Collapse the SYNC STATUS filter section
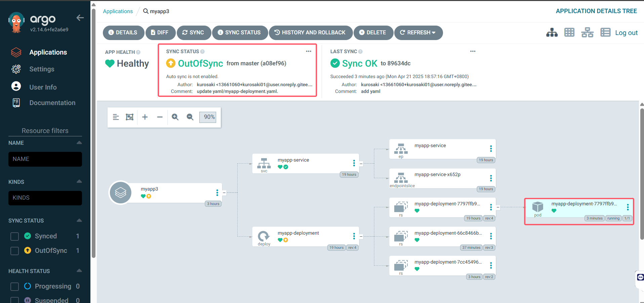Image resolution: width=644 pixels, height=303 pixels. coord(79,221)
